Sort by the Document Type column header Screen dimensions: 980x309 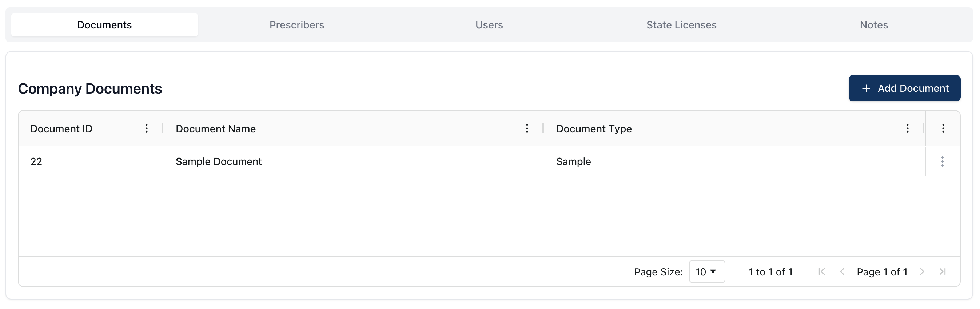(x=593, y=129)
